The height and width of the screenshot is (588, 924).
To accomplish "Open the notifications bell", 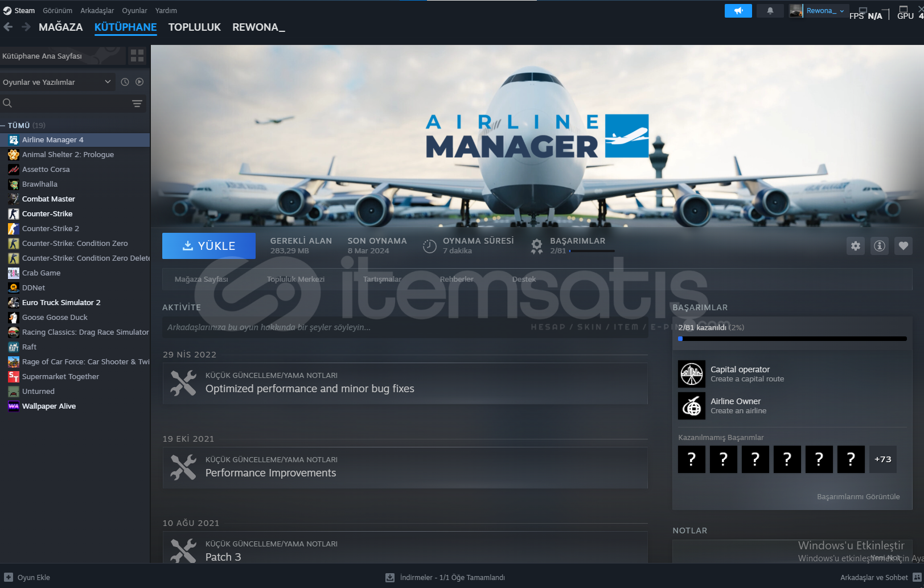I will tap(770, 11).
